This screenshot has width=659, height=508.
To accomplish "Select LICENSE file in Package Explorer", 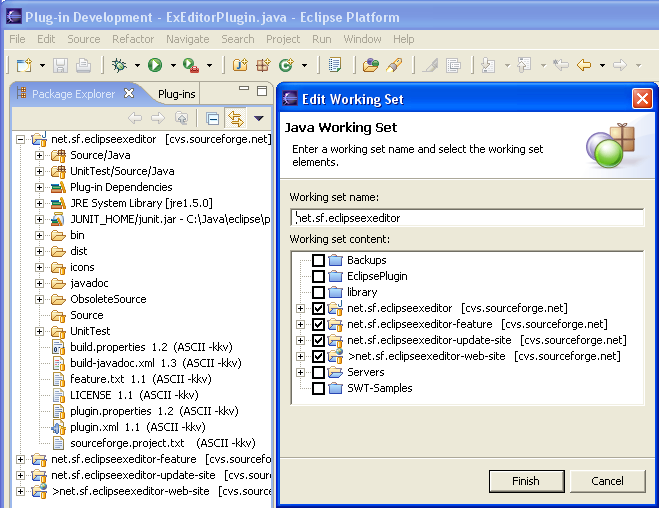I will point(124,395).
